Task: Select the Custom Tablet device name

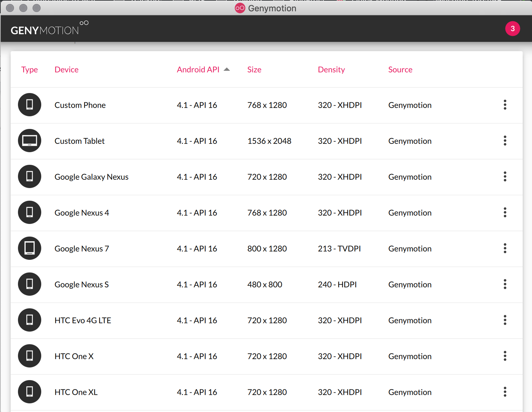Action: pos(79,141)
